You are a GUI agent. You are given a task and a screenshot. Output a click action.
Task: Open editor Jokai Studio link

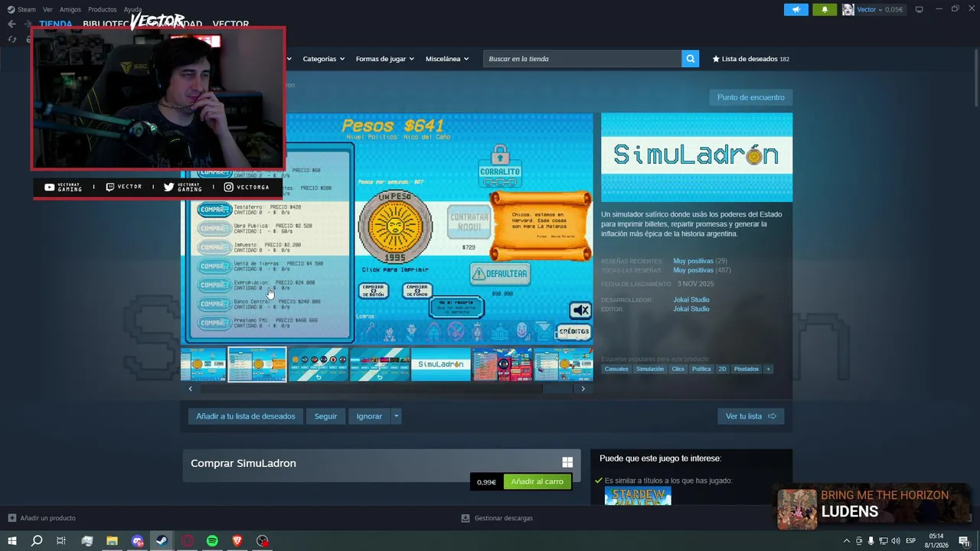[691, 309]
